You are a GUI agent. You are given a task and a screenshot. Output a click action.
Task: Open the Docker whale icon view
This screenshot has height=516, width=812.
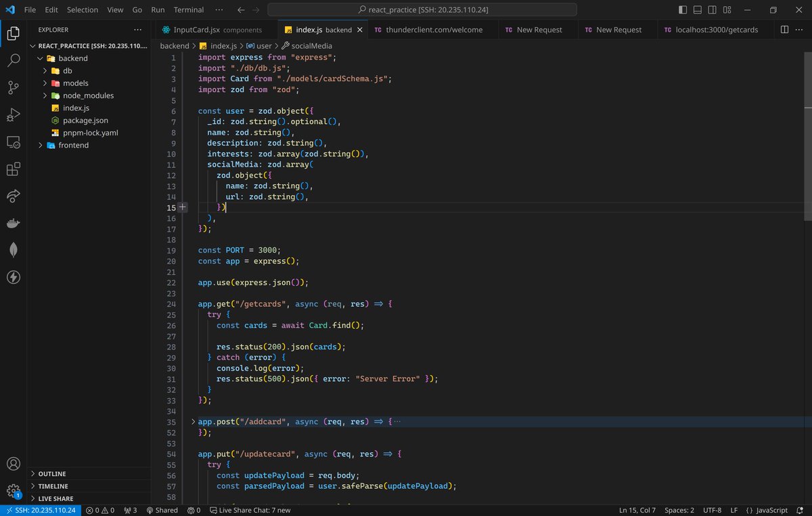tap(13, 223)
